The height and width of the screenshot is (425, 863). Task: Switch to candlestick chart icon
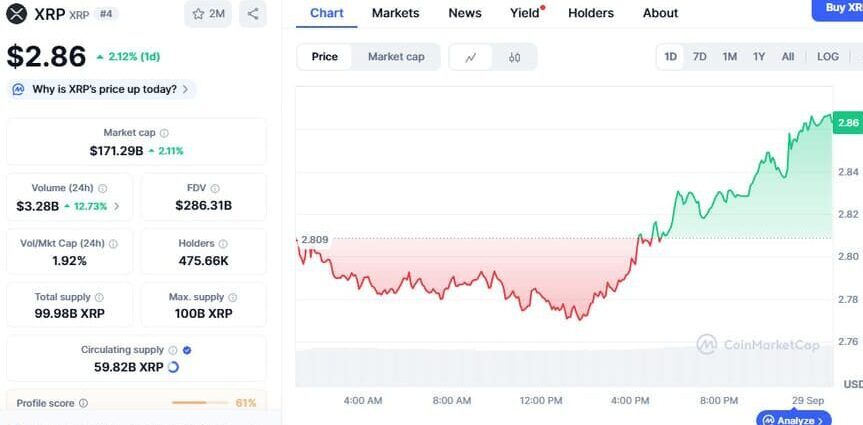514,57
